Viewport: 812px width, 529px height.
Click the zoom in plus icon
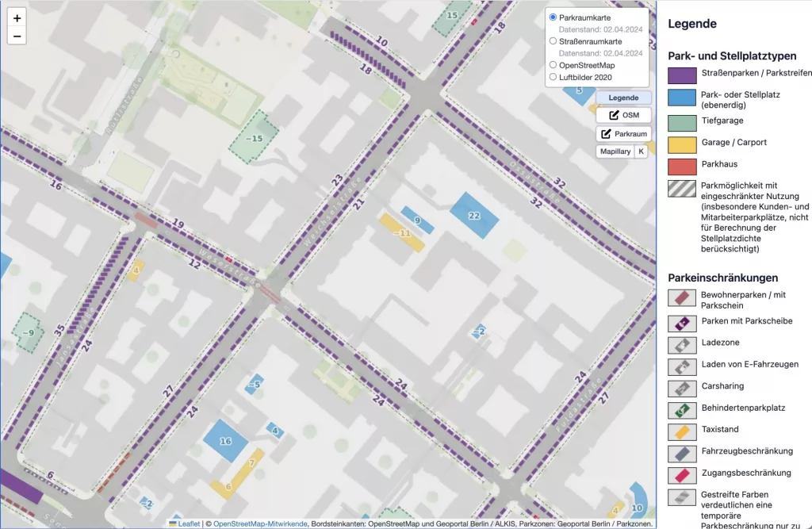point(17,17)
